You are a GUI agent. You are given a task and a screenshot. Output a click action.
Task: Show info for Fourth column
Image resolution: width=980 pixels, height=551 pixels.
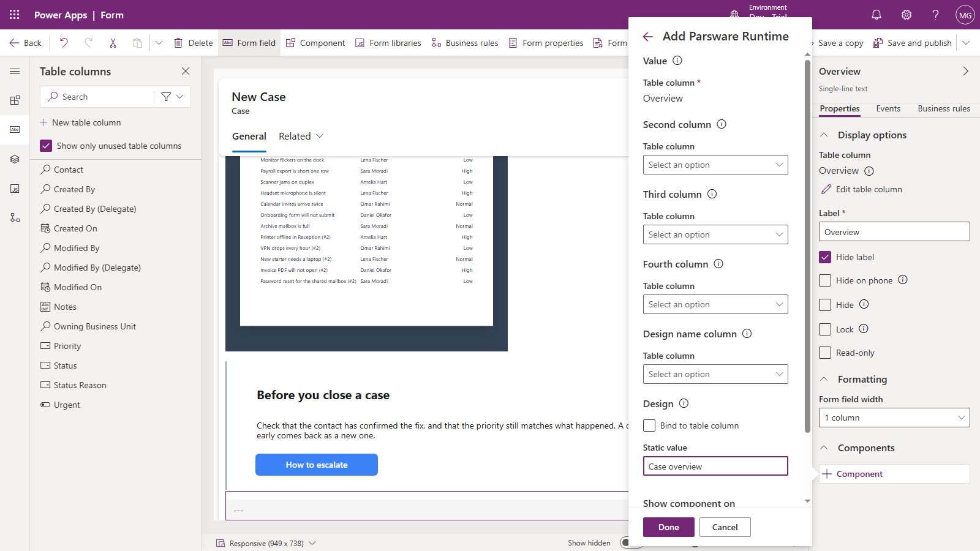[718, 264]
